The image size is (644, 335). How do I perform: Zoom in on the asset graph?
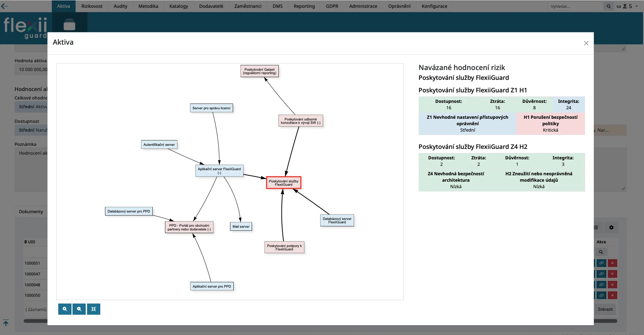(65, 309)
